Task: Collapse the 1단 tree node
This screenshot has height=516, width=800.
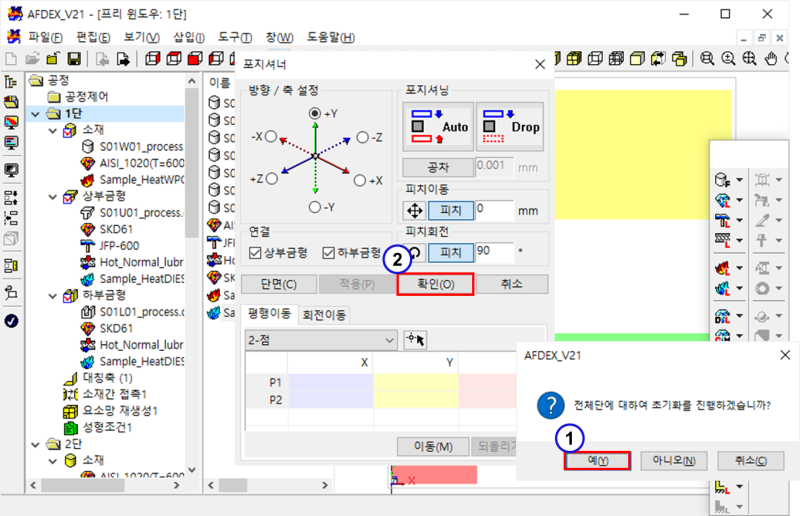Action: [37, 114]
